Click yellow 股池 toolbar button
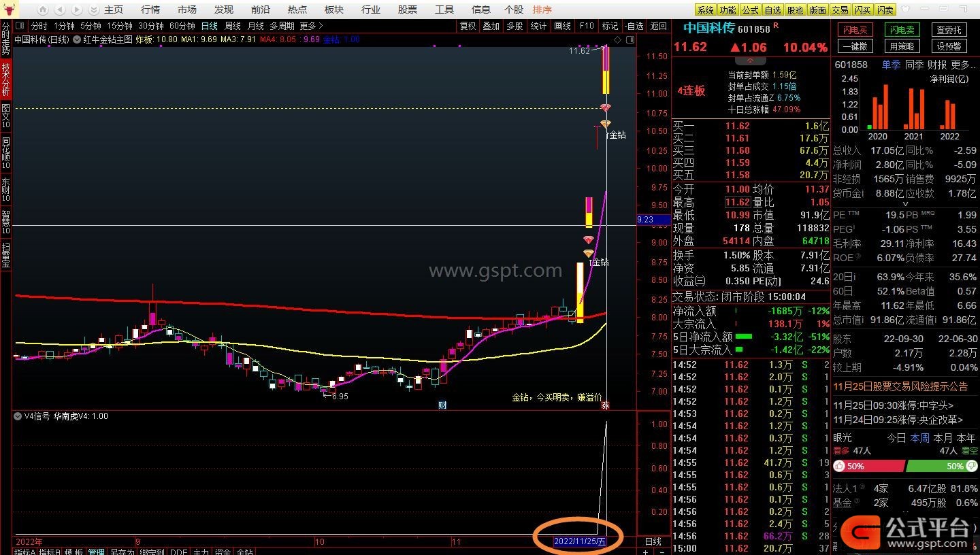The image size is (980, 555). (795, 10)
